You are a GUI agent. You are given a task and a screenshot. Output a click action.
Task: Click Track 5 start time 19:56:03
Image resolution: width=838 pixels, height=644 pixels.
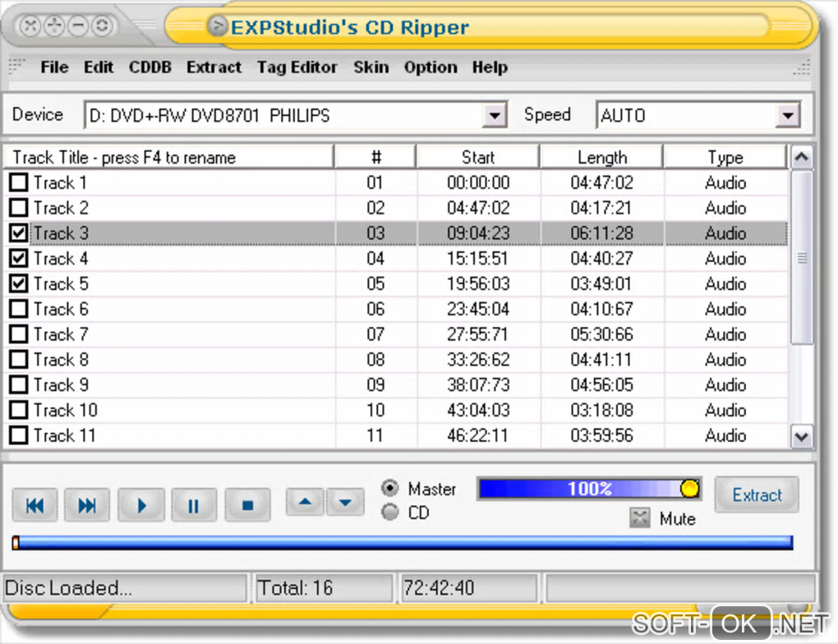tap(478, 283)
